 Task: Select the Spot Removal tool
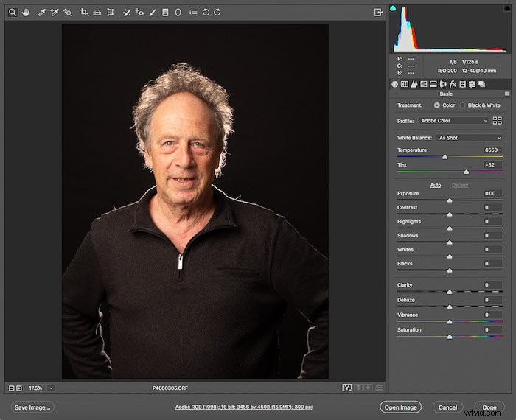tap(127, 13)
